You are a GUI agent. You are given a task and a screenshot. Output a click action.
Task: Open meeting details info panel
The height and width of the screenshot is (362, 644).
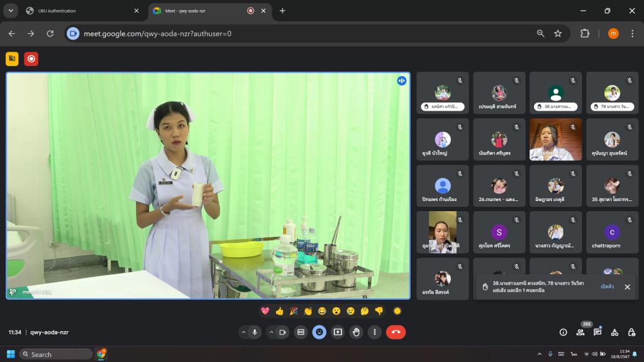[x=563, y=332]
